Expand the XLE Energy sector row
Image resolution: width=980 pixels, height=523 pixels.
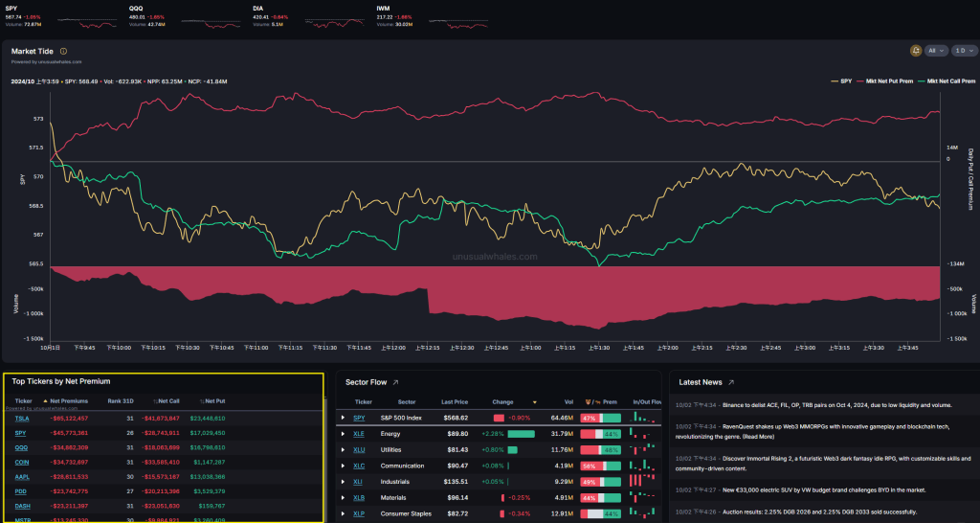pos(343,434)
